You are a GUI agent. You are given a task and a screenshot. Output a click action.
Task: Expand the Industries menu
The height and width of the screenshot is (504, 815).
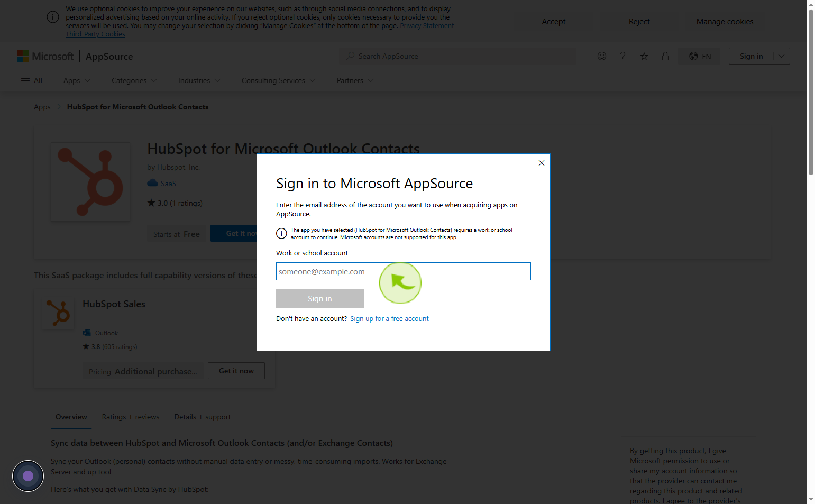tap(199, 80)
